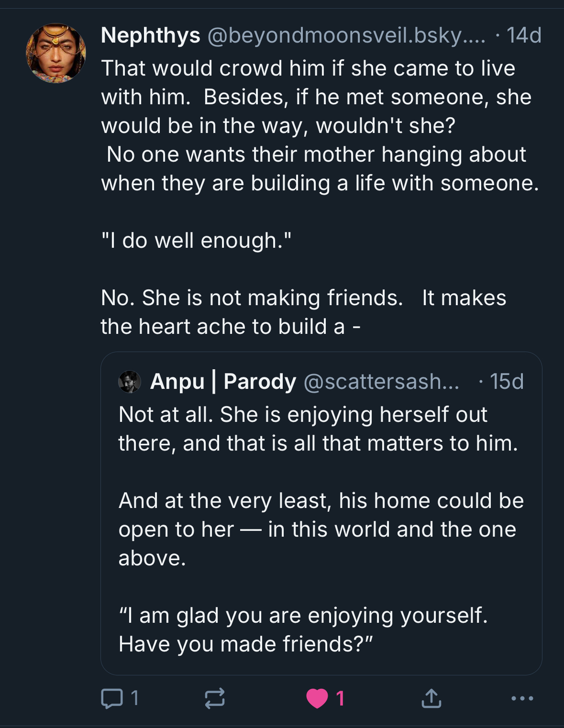564x728 pixels.
Task: Click the 15d timestamp on quoted post
Action: point(507,382)
